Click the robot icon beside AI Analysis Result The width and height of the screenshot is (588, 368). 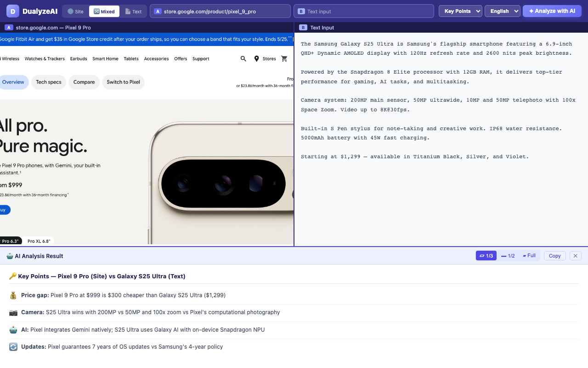[10, 256]
